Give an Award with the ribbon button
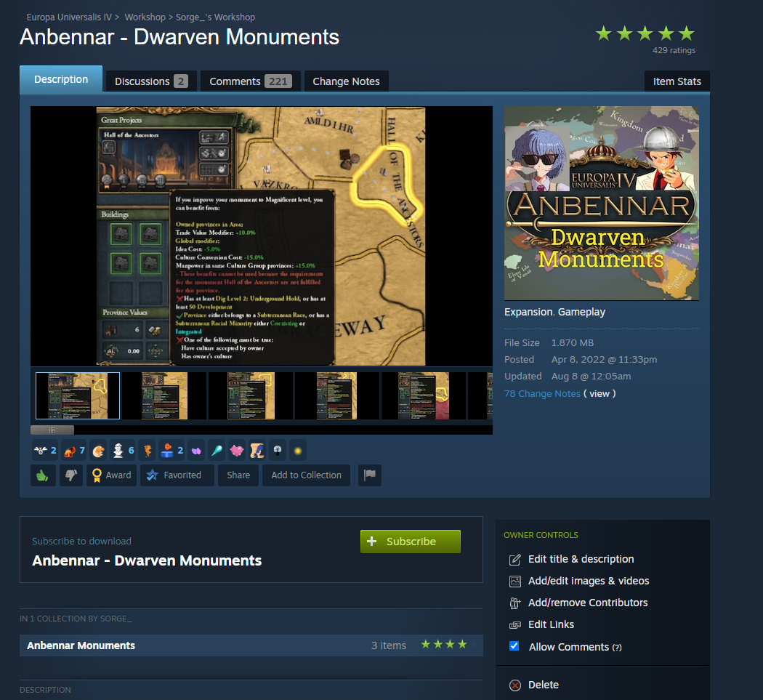The width and height of the screenshot is (763, 700). 111,475
